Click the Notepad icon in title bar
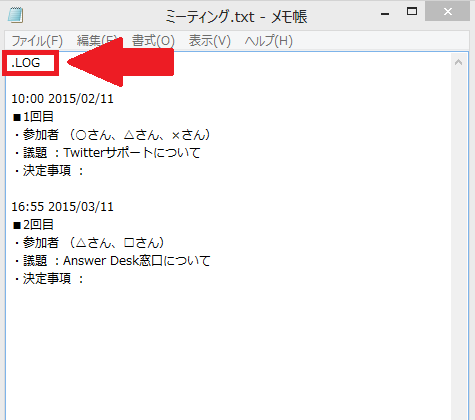This screenshot has width=475, height=420. (x=15, y=15)
